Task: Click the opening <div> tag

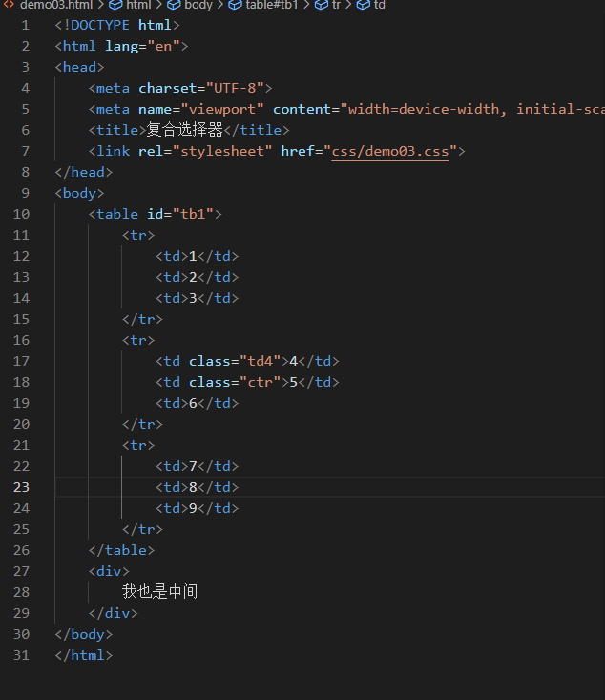Action: 109,570
